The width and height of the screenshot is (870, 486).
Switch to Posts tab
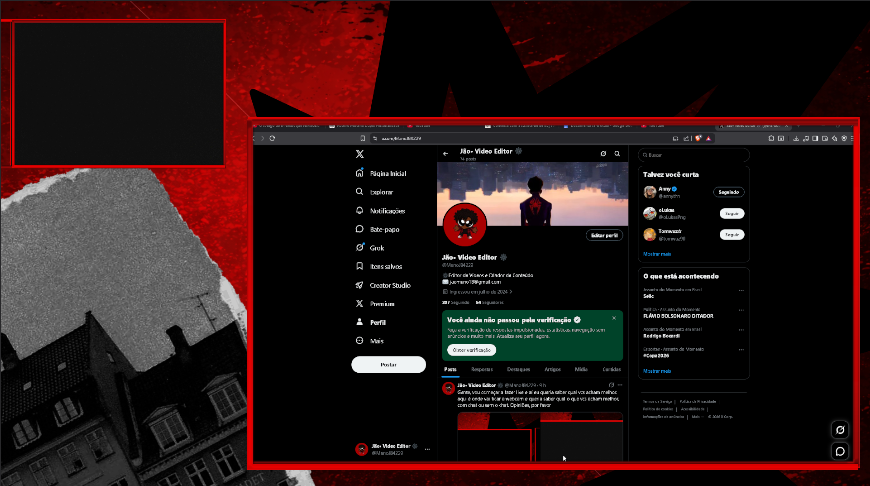[450, 369]
